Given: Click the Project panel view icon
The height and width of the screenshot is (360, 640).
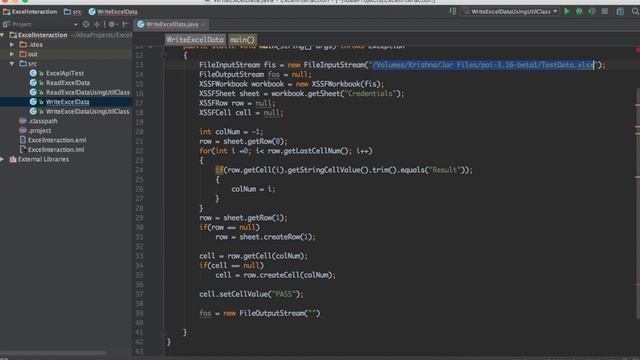Looking at the screenshot, I should tap(6, 24).
